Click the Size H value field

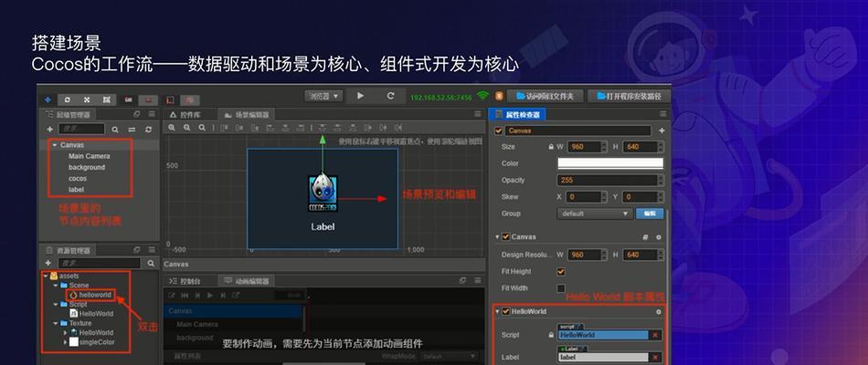pos(642,147)
